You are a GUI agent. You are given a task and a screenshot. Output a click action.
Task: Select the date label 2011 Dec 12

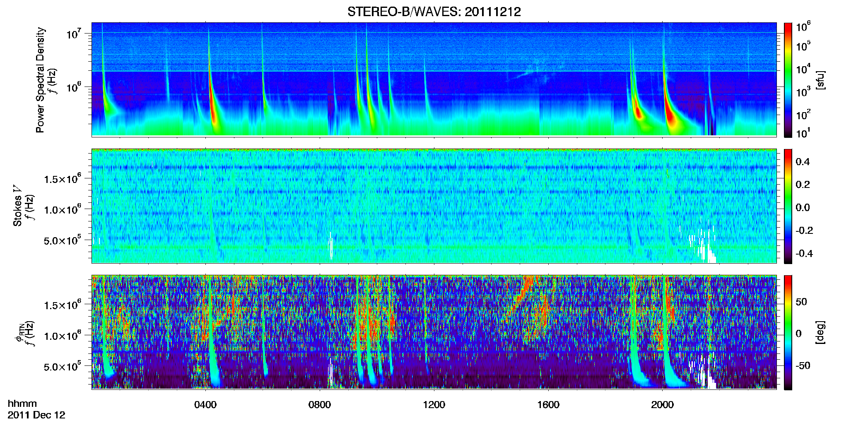click(36, 415)
